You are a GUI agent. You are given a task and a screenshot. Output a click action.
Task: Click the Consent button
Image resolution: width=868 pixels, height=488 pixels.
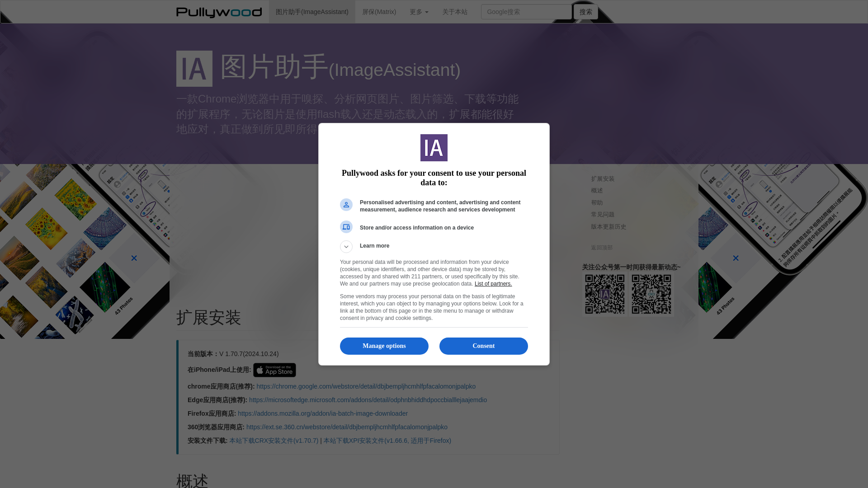(484, 346)
